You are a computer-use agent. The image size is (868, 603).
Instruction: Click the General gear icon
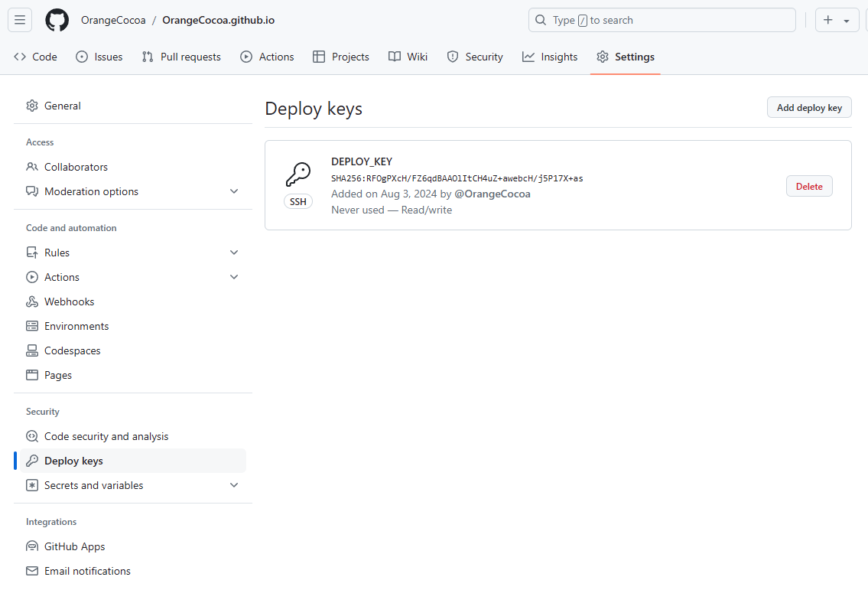(32, 106)
